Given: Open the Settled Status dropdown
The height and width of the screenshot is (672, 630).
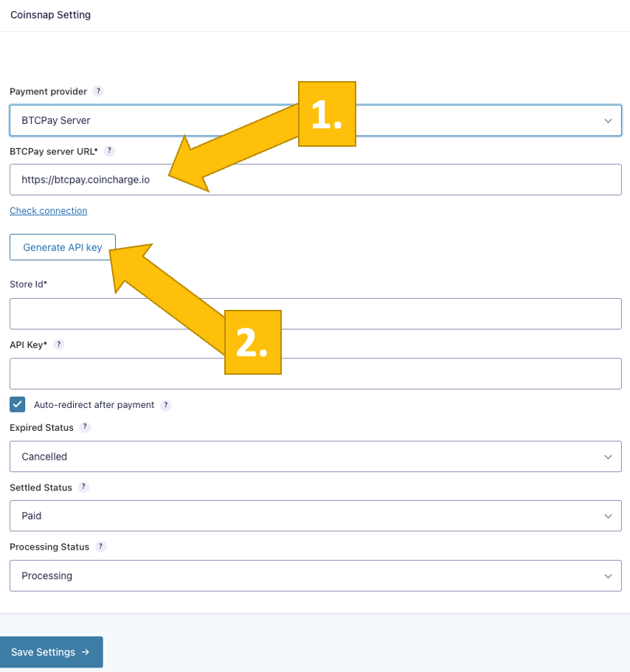Looking at the screenshot, I should [315, 516].
